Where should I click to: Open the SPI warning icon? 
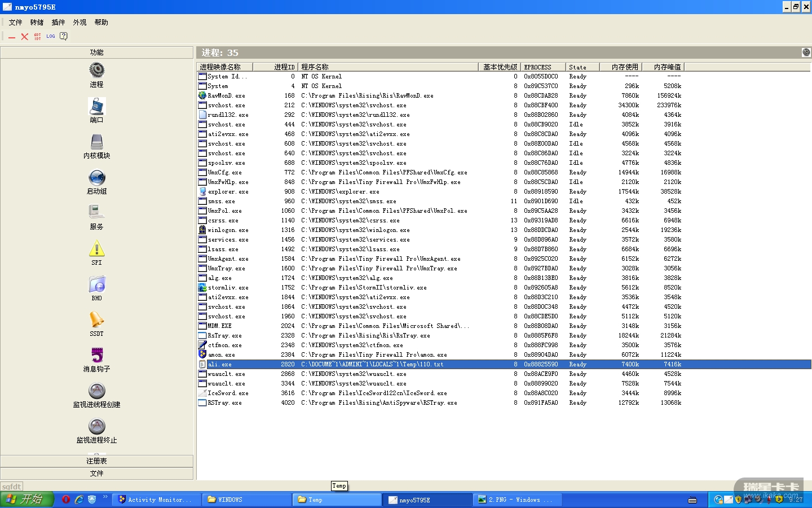[x=97, y=248]
